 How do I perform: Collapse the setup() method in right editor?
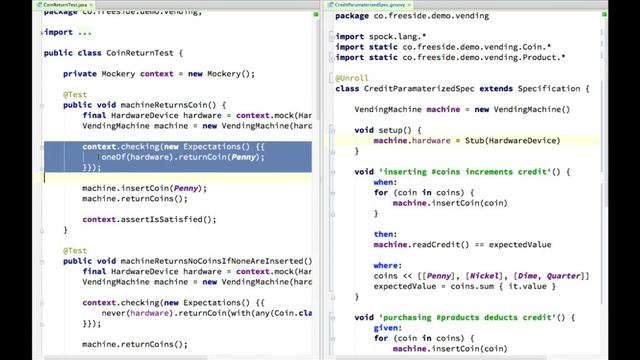pyautogui.click(x=332, y=131)
